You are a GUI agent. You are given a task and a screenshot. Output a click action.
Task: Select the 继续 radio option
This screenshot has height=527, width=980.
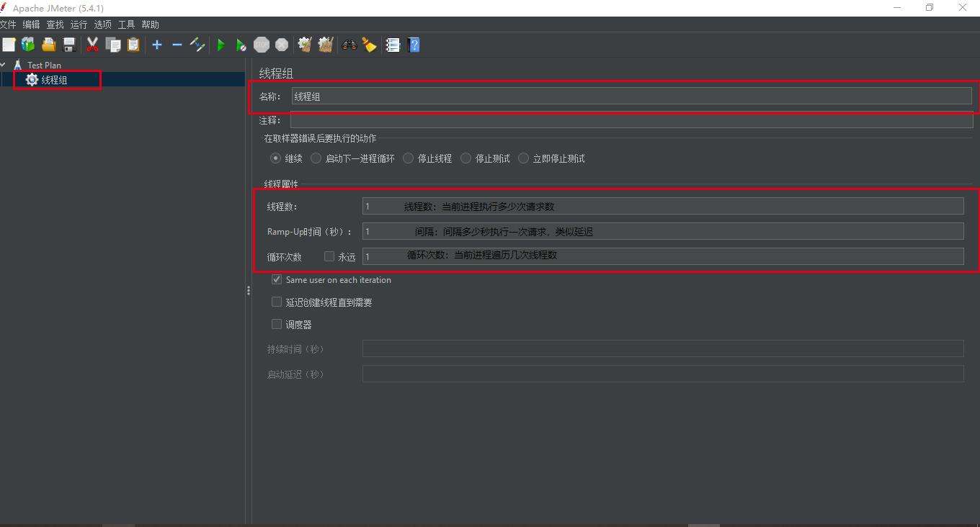point(275,158)
